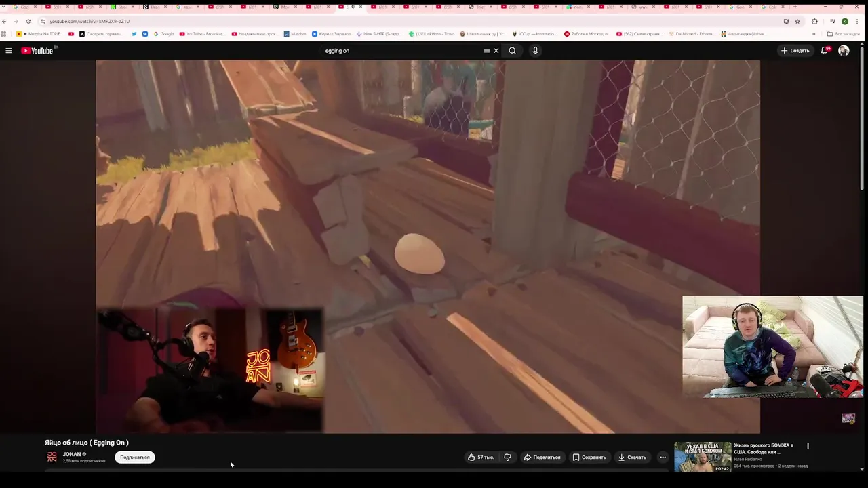
Task: Open the Смотреть сериалы bookmark
Action: pos(102,34)
